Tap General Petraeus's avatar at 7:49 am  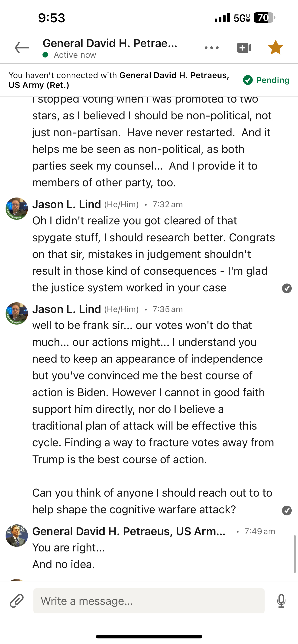tap(17, 536)
